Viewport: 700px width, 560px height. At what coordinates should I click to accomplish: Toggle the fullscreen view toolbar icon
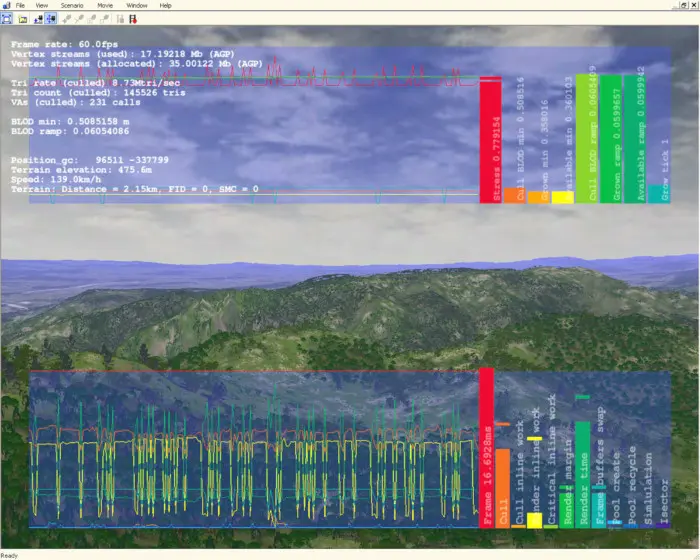7,19
